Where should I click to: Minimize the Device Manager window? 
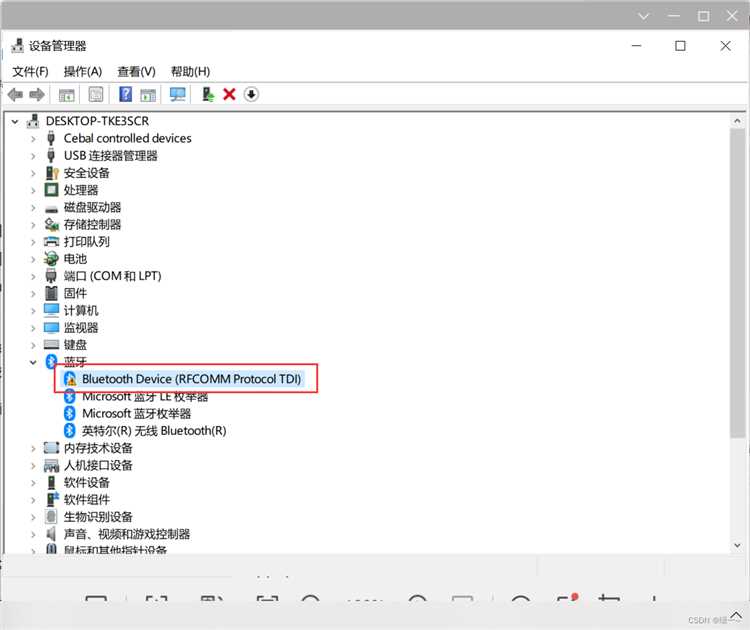(637, 45)
